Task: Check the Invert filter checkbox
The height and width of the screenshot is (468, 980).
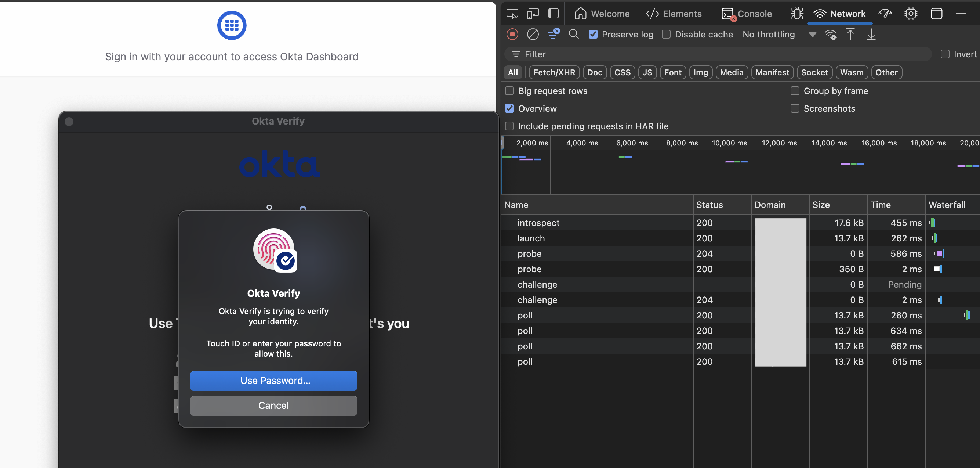Action: tap(945, 54)
